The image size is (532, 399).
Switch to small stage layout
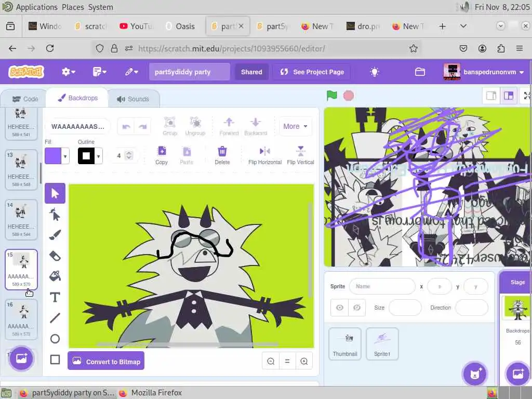click(x=491, y=96)
